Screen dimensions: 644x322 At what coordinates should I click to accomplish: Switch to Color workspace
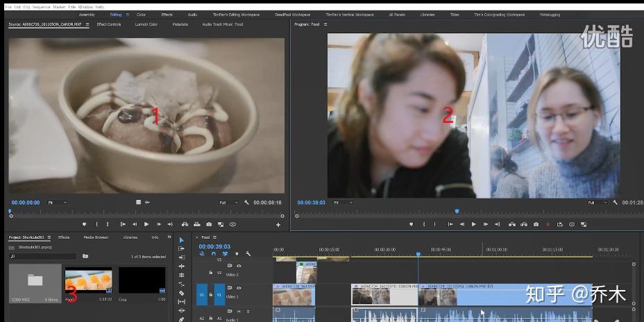click(141, 15)
